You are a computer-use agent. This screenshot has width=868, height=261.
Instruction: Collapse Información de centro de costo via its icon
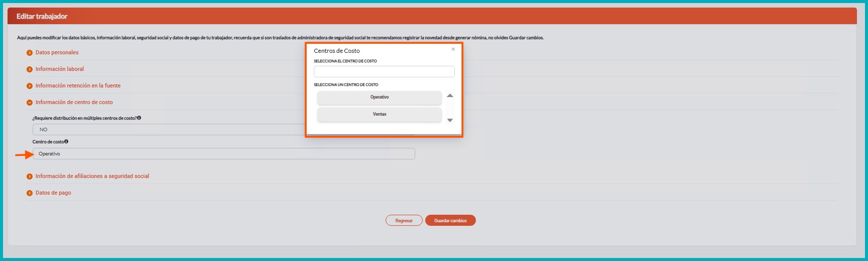point(30,103)
